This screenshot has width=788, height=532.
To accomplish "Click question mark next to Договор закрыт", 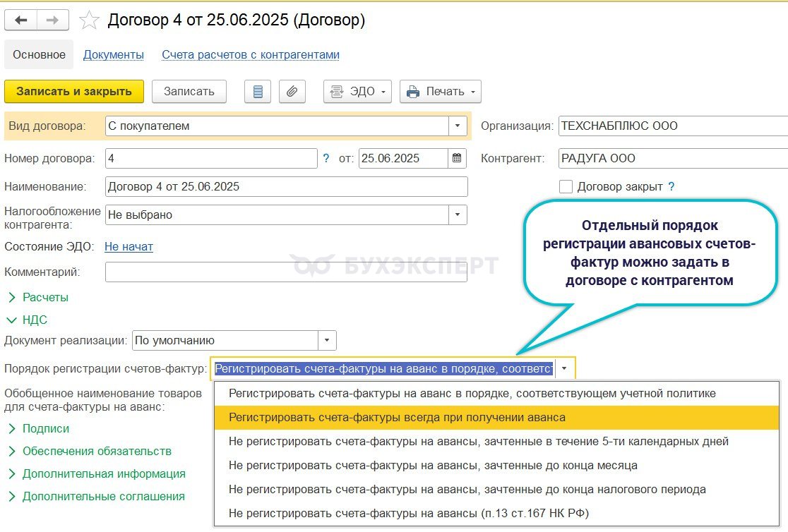I will [x=671, y=187].
